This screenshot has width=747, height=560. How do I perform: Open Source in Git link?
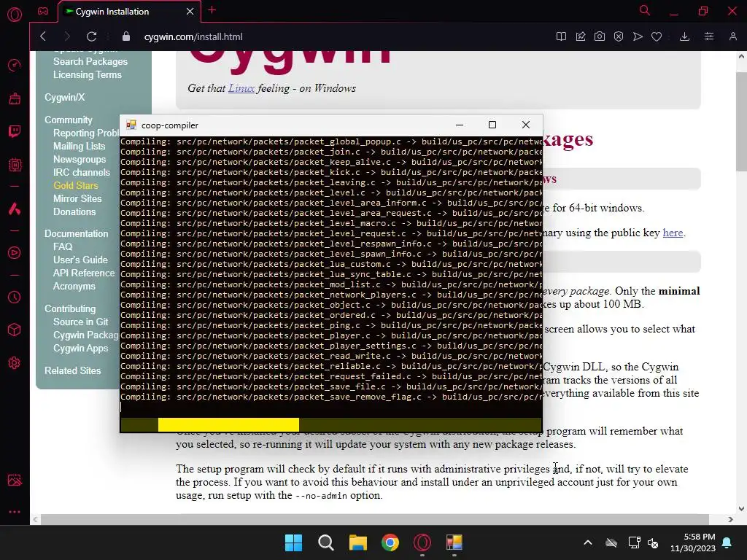80,322
